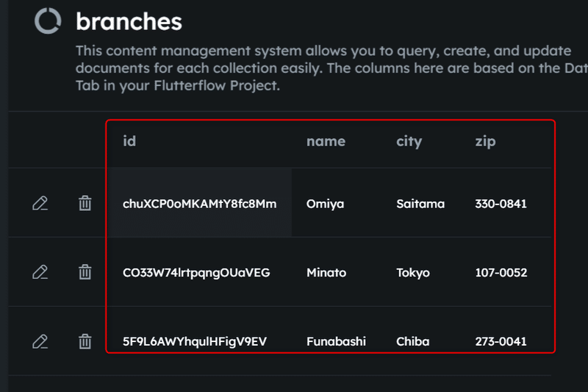Click the zip value 273-0041

501,341
